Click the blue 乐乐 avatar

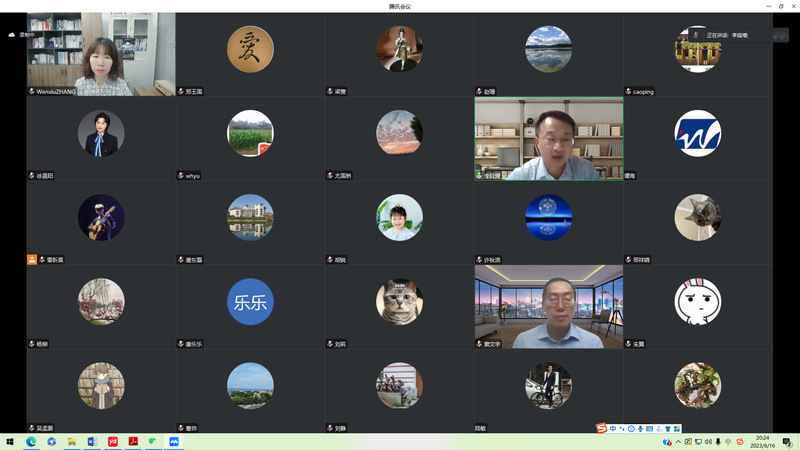[x=250, y=301]
